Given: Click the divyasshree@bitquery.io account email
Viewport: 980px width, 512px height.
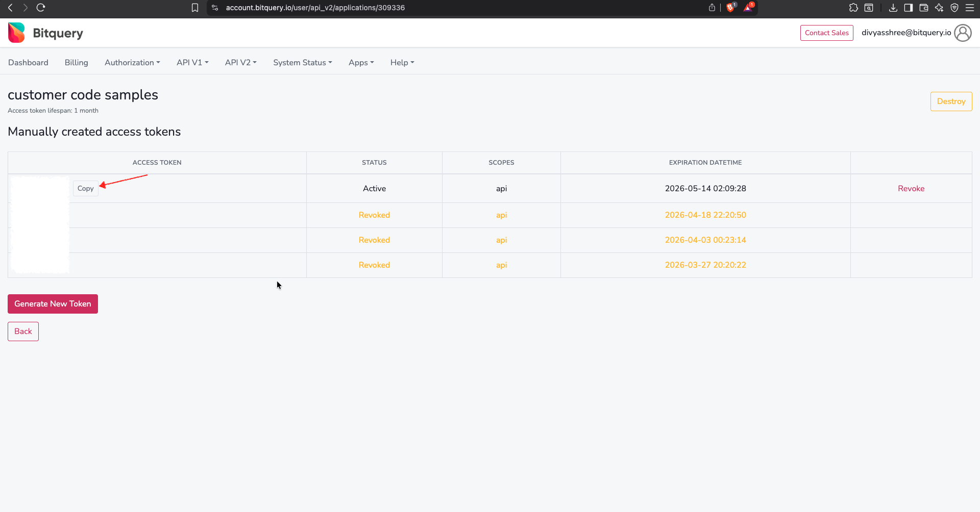Looking at the screenshot, I should (x=906, y=33).
